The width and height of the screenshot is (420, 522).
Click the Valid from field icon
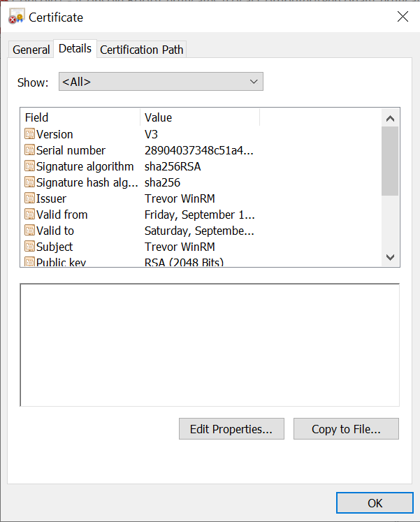pos(29,214)
